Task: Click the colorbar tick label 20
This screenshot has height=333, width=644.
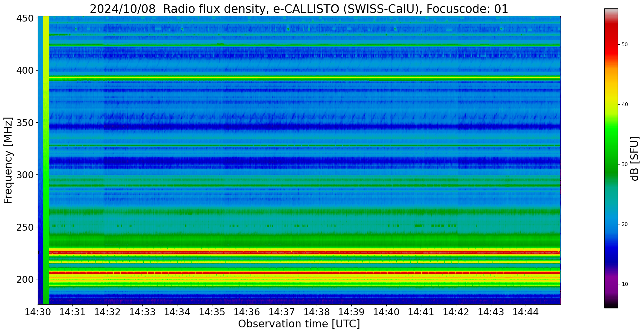Action: (625, 224)
